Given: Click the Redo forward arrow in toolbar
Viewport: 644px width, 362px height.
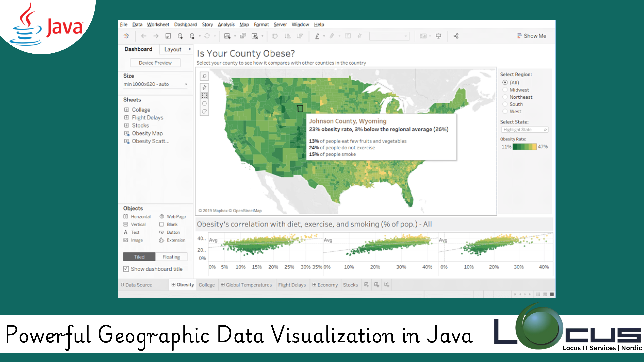Looking at the screenshot, I should point(156,36).
